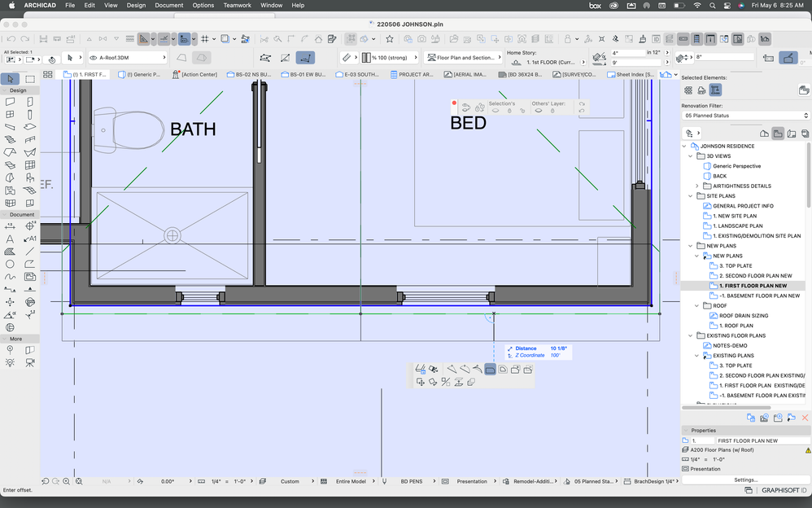Image resolution: width=812 pixels, height=508 pixels.
Task: Collapse the Design toolbox section
Action: coord(18,90)
